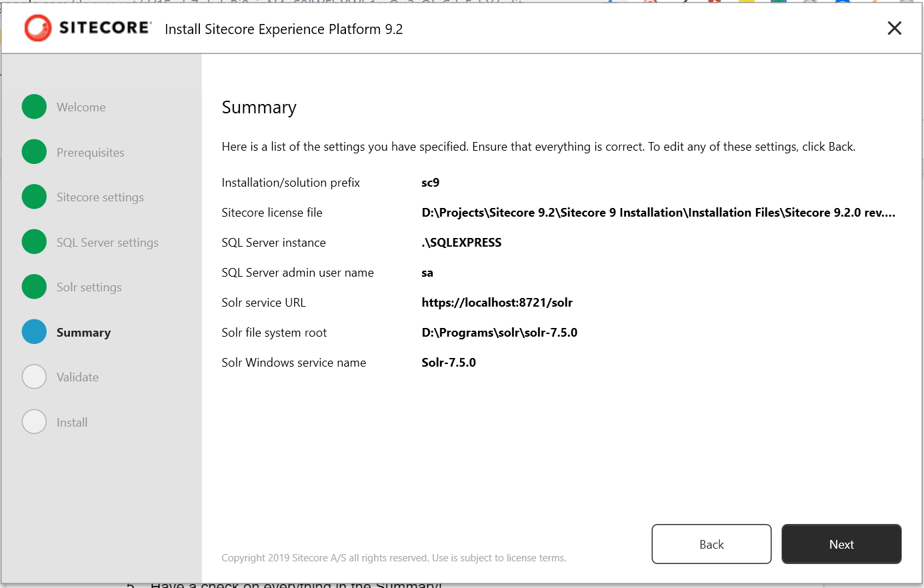The image size is (924, 588).
Task: Click the prefix value 'sc9'
Action: pyautogui.click(x=431, y=183)
